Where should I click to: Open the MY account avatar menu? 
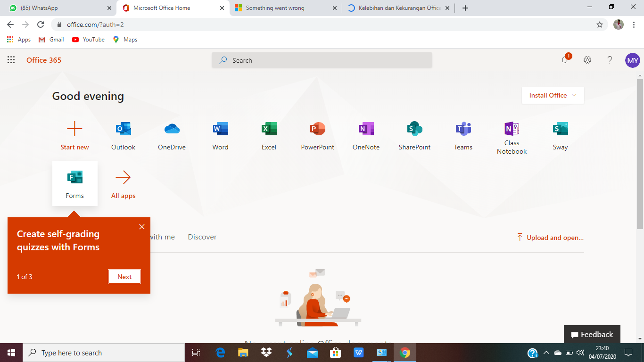pyautogui.click(x=633, y=60)
